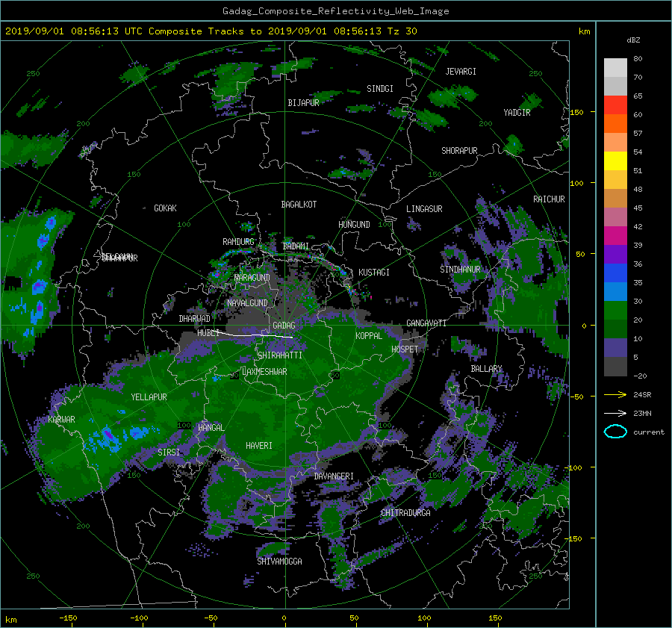Click the bright green 30 dBZ swatch
672x628 pixels.
pos(615,310)
